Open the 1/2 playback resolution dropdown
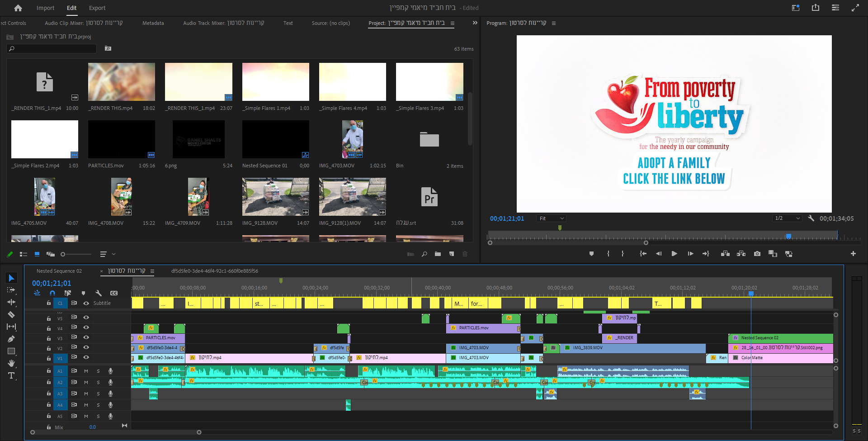The width and height of the screenshot is (868, 441). coord(787,218)
